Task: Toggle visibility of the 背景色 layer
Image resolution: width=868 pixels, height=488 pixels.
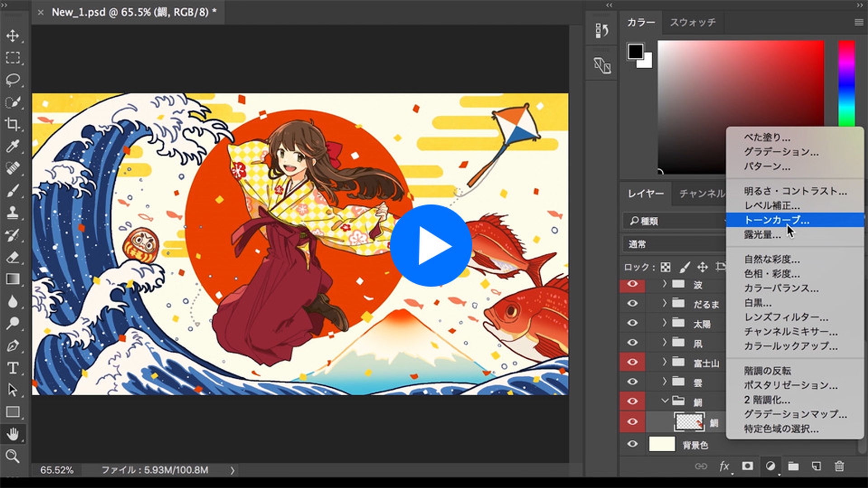Action: coord(632,444)
